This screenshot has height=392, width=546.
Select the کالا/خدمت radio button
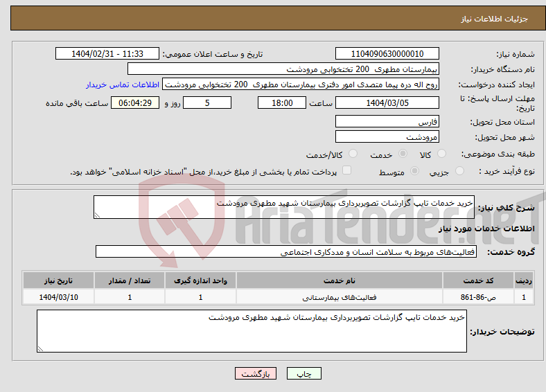(x=353, y=154)
